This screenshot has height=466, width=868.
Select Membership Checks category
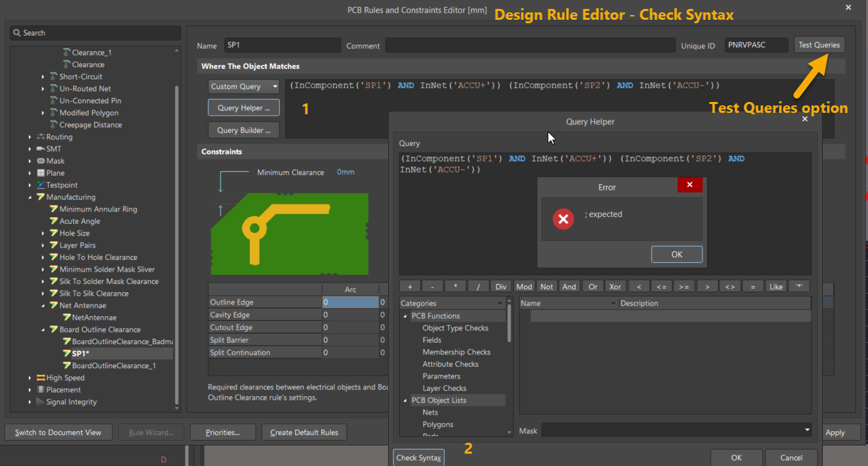[x=456, y=352]
